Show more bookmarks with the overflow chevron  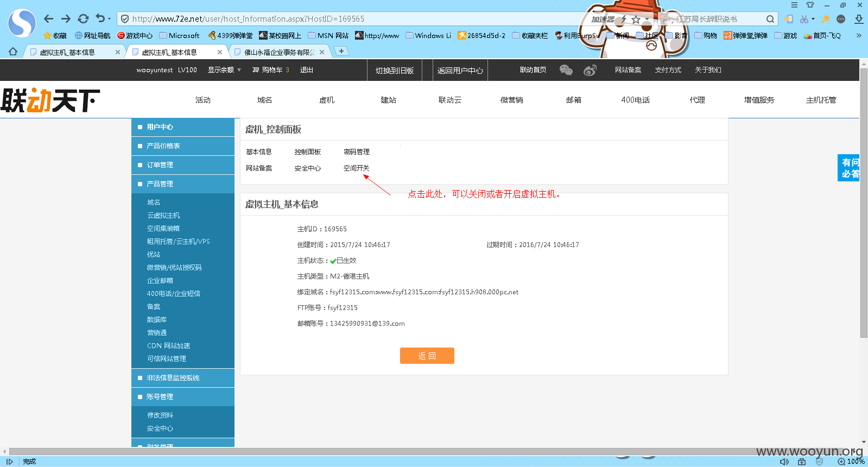pos(859,35)
